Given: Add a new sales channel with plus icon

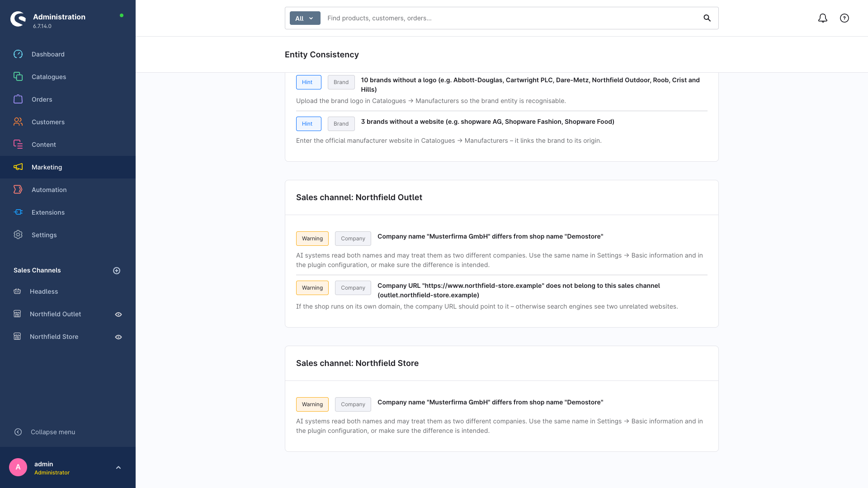Looking at the screenshot, I should click(x=117, y=271).
